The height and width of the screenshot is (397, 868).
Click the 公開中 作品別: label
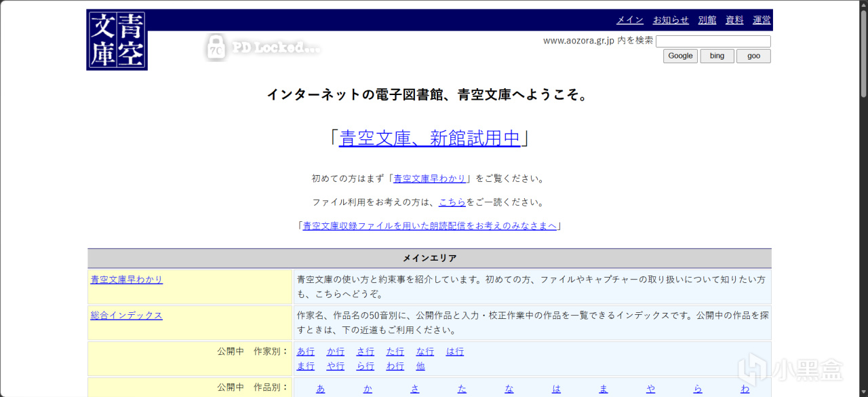(x=253, y=388)
